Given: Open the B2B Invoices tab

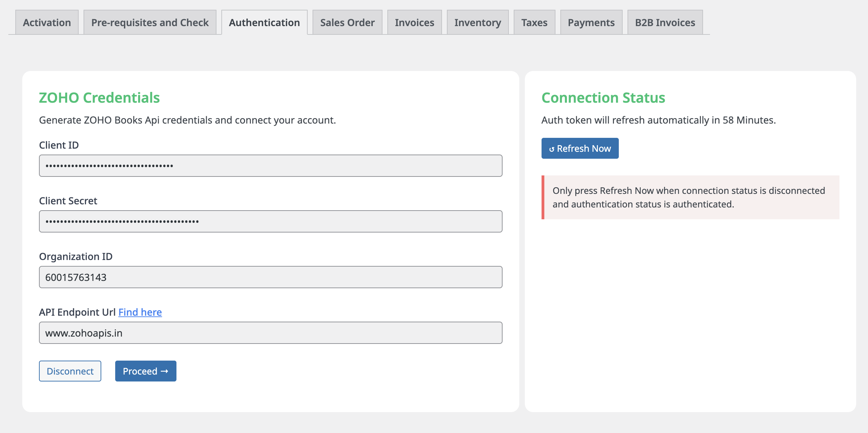Looking at the screenshot, I should [665, 23].
